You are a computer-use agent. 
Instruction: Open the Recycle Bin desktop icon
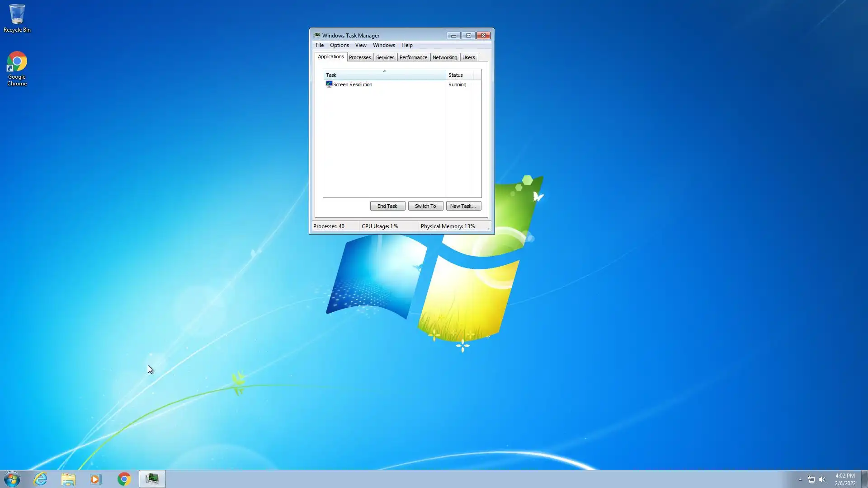(17, 18)
